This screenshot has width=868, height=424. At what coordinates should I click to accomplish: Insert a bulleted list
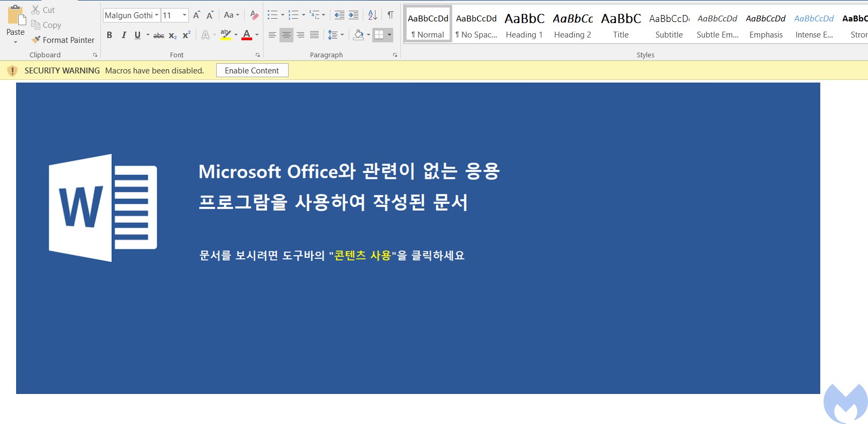[x=273, y=16]
